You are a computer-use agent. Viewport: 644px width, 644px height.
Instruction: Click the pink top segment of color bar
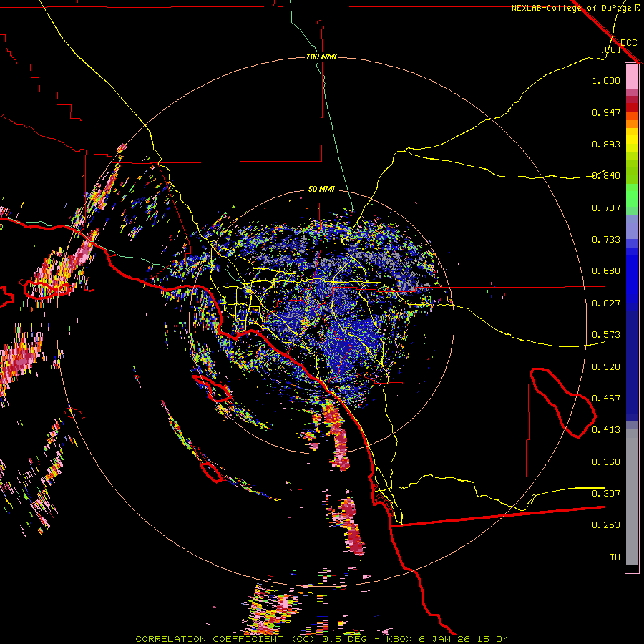[x=632, y=76]
